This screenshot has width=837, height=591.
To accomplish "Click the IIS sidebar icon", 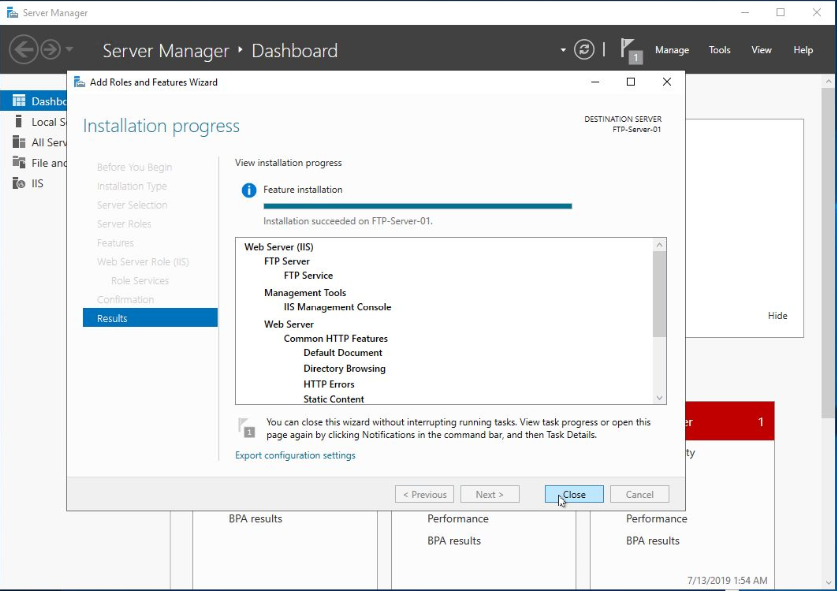I will [x=19, y=183].
